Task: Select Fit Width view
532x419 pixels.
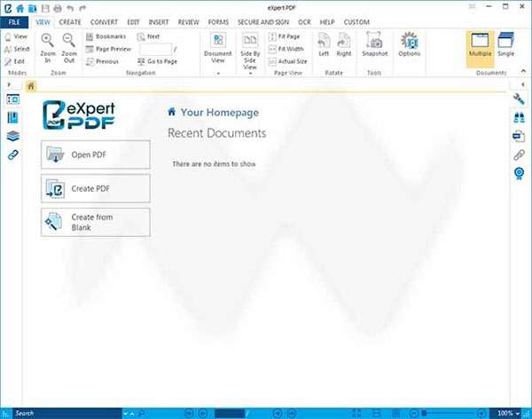Action: [286, 49]
